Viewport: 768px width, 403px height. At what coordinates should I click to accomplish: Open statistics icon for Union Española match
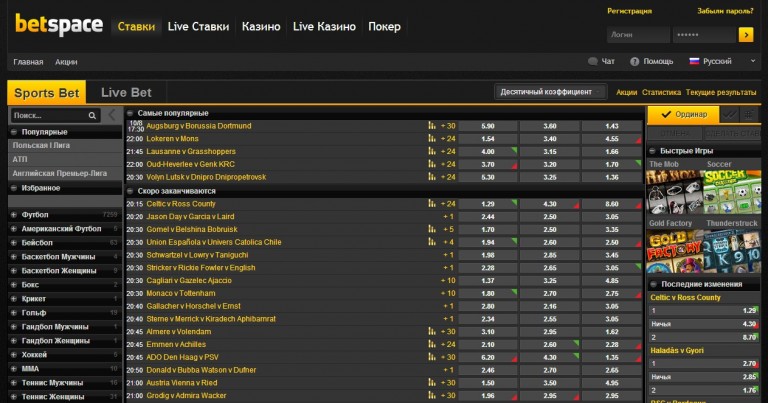432,242
